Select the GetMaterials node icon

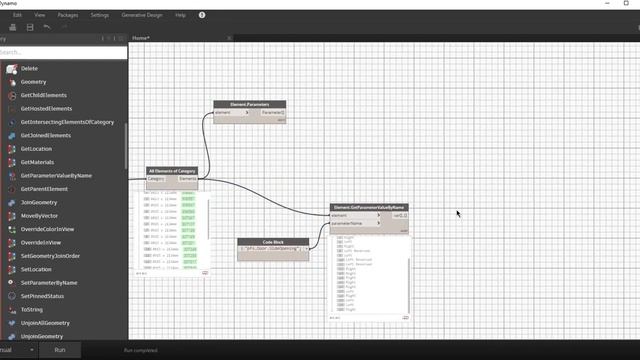point(11,162)
